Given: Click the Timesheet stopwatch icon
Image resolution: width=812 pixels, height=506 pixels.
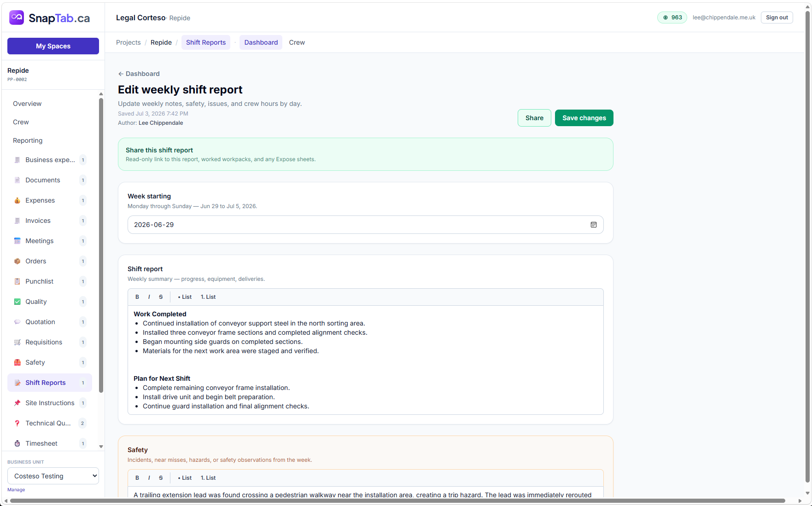Looking at the screenshot, I should 17,443.
